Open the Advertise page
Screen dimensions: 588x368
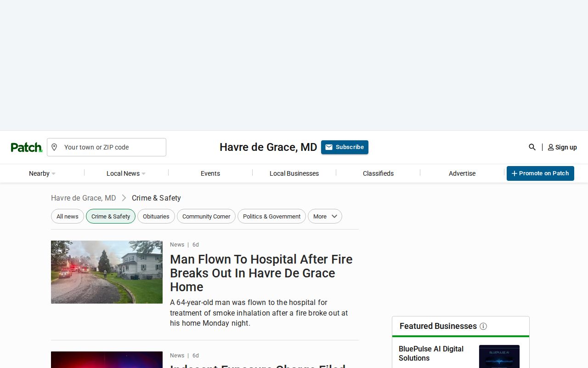click(462, 173)
